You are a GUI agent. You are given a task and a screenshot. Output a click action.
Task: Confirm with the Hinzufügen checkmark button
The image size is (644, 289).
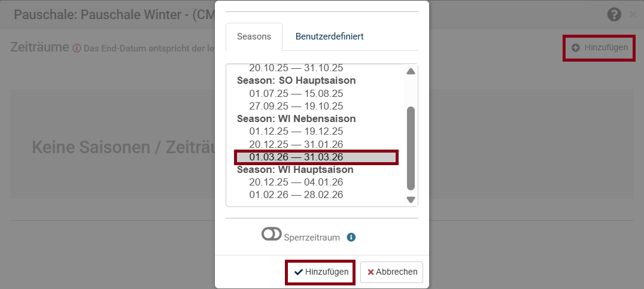click(x=321, y=272)
